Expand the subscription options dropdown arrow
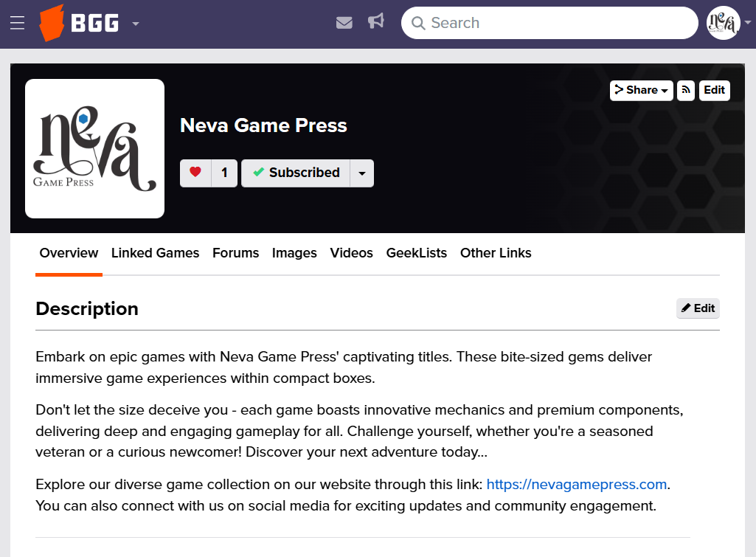 coord(361,173)
